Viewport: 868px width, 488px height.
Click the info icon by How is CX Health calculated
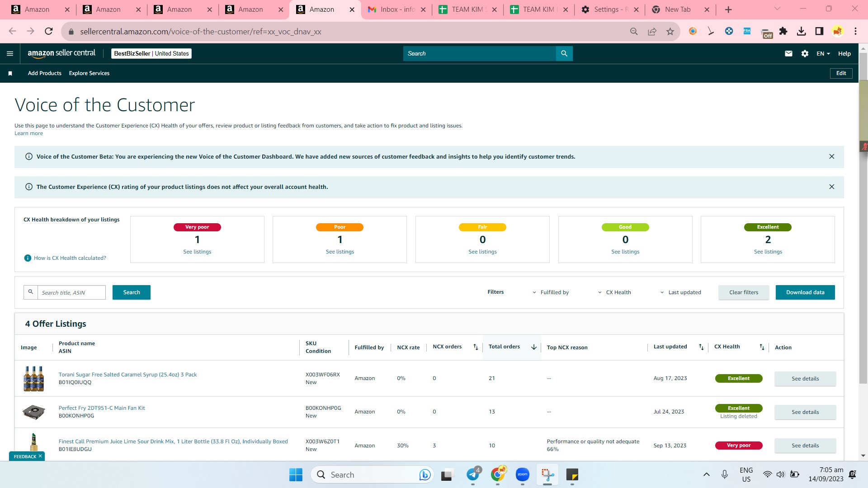click(28, 258)
